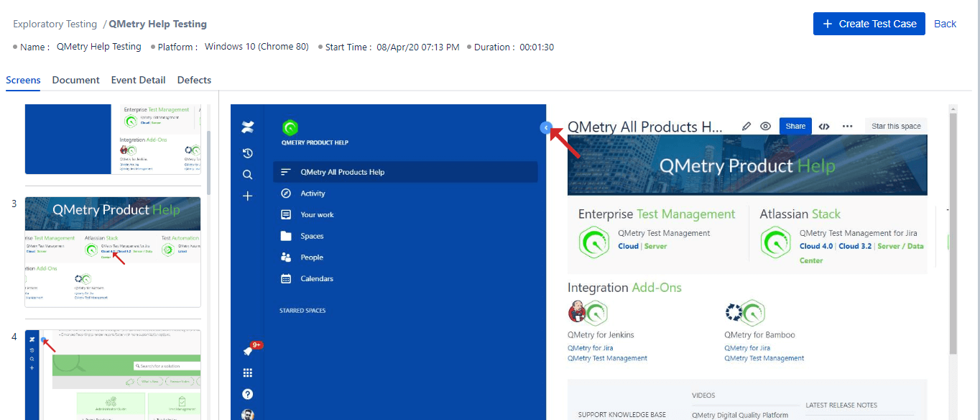Click the QMetry for Jenkins icon
This screenshot has width=980, height=420.
coord(588,313)
